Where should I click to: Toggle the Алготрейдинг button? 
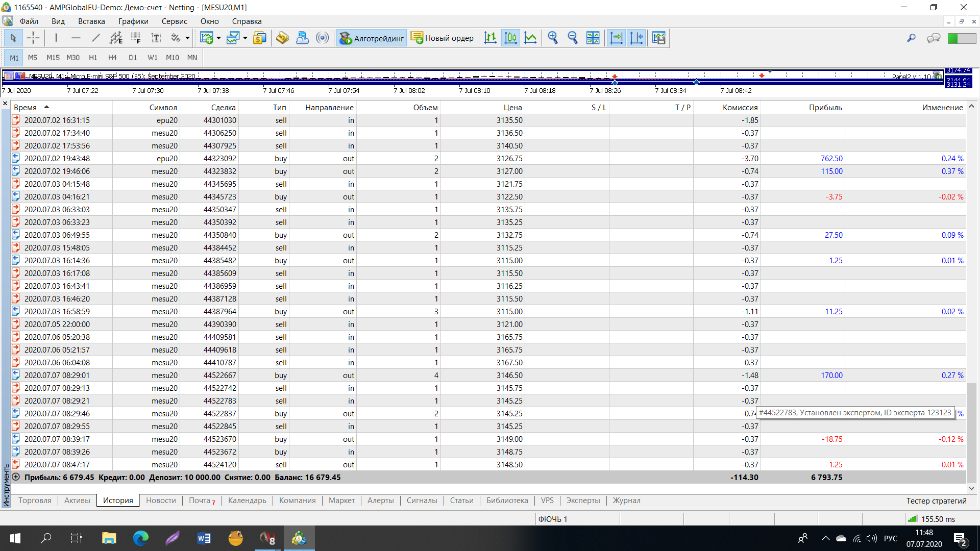(x=372, y=38)
